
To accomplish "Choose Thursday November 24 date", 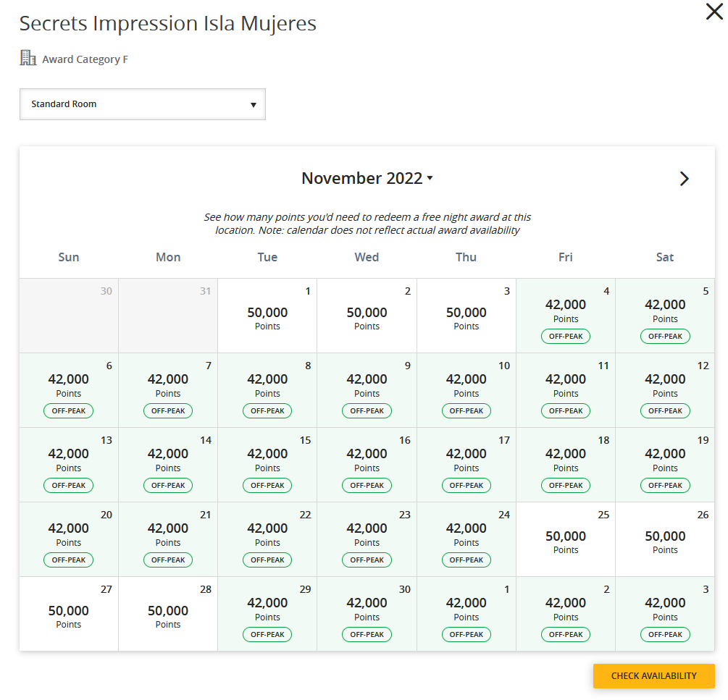I will (466, 539).
